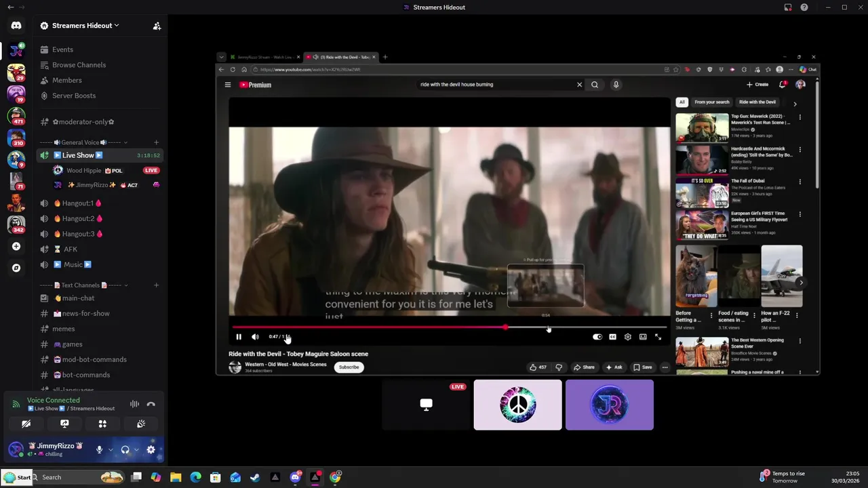Open Steam from the Windows taskbar
Viewport: 868px width, 488px height.
(x=255, y=477)
